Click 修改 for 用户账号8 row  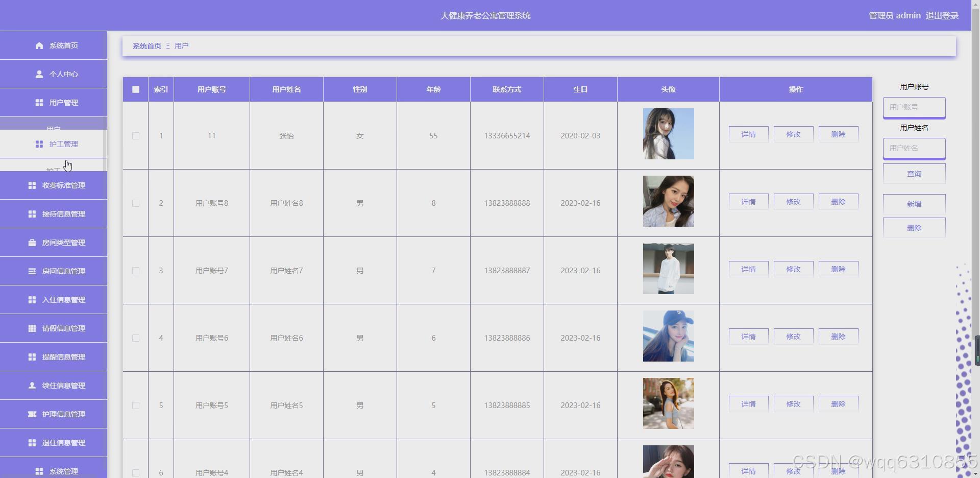[x=793, y=202]
